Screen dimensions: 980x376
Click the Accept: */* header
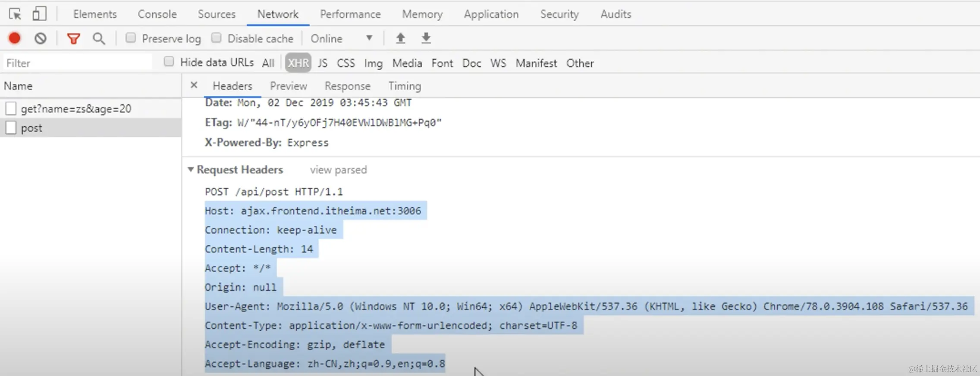[238, 268]
